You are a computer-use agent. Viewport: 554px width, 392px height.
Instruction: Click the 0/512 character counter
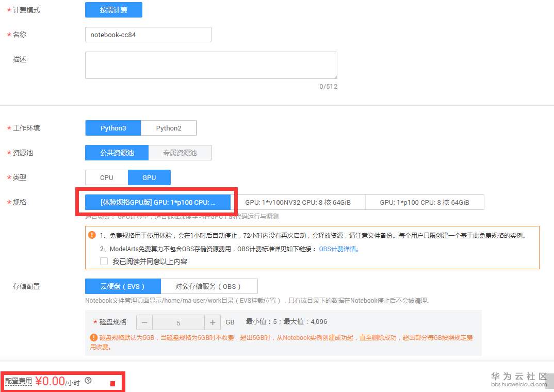click(328, 87)
